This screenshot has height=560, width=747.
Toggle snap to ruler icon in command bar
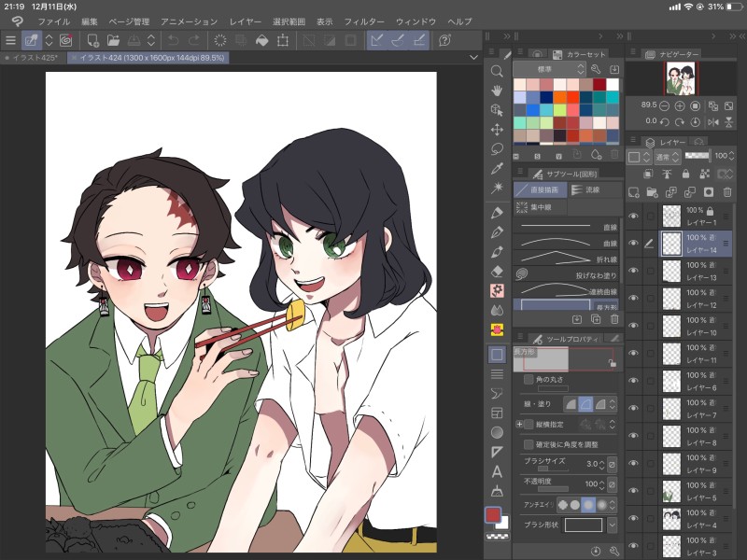tap(376, 40)
